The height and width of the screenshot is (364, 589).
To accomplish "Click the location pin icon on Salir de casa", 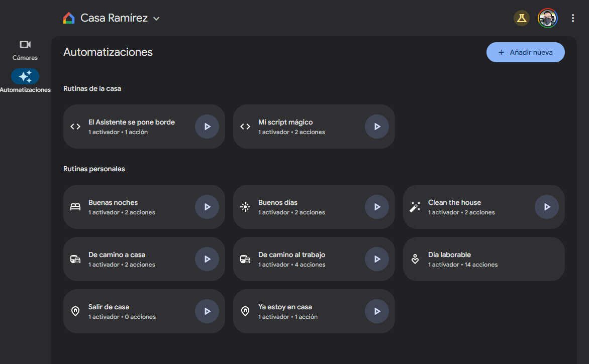I will click(x=75, y=311).
